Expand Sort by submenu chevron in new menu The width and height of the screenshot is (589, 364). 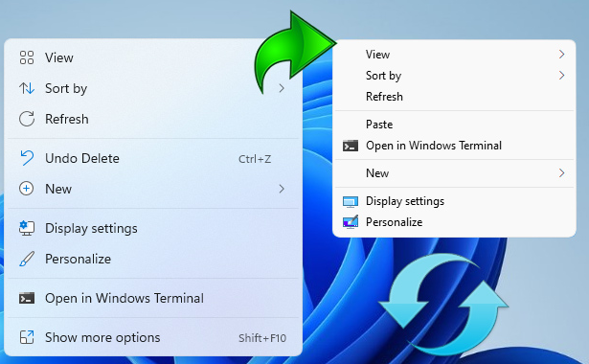point(282,88)
